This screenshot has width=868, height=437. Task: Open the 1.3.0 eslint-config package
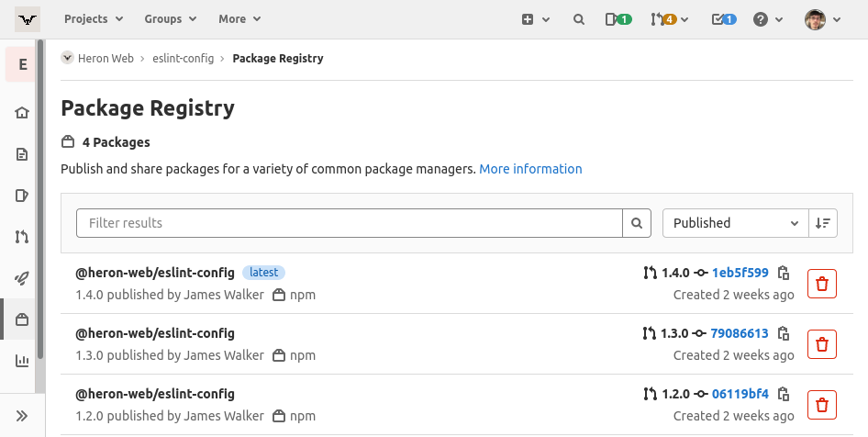pos(155,333)
